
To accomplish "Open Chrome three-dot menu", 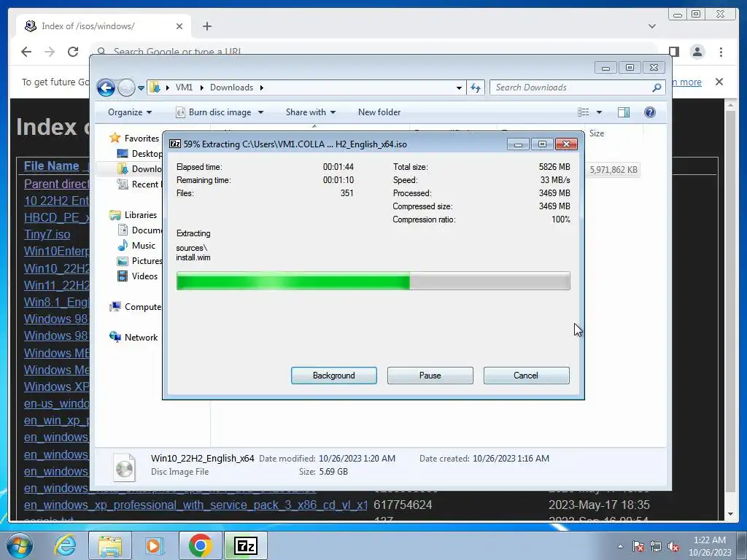I will (721, 52).
